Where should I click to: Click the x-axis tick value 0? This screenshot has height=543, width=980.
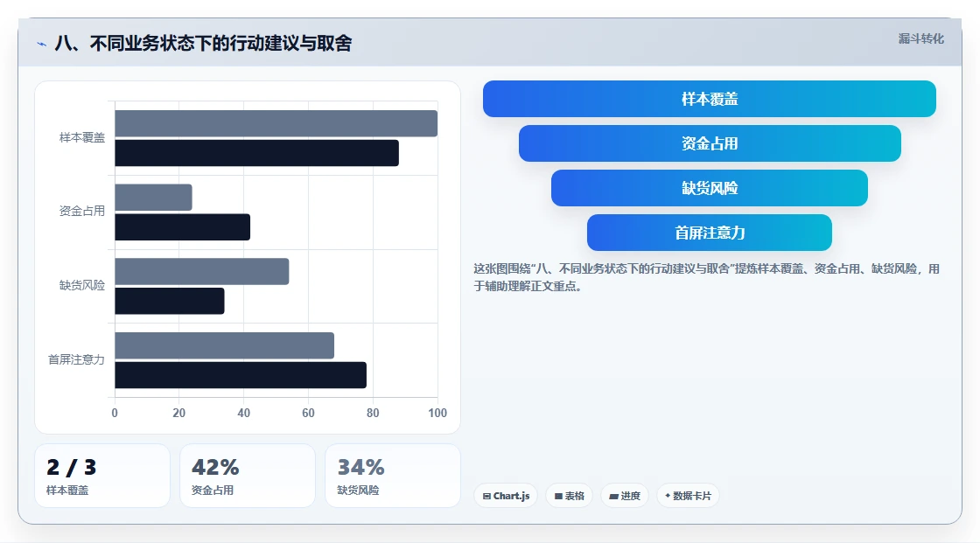click(115, 413)
